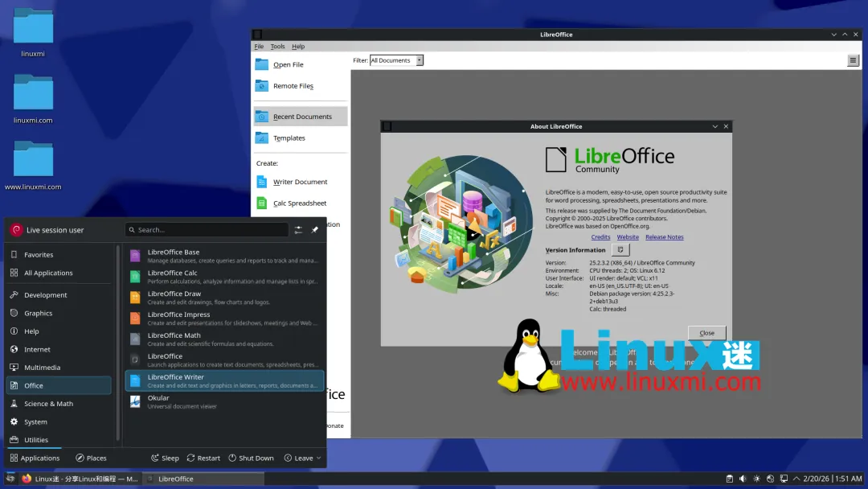Image resolution: width=868 pixels, height=489 pixels.
Task: Open the Website link in About dialog
Action: [628, 237]
